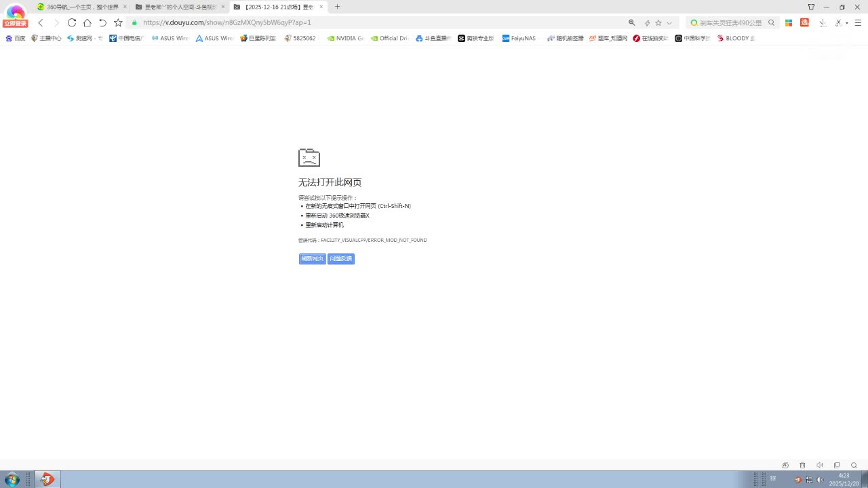Reload the page with the refresh icon
Image resolution: width=868 pixels, height=488 pixels.
coord(71,22)
